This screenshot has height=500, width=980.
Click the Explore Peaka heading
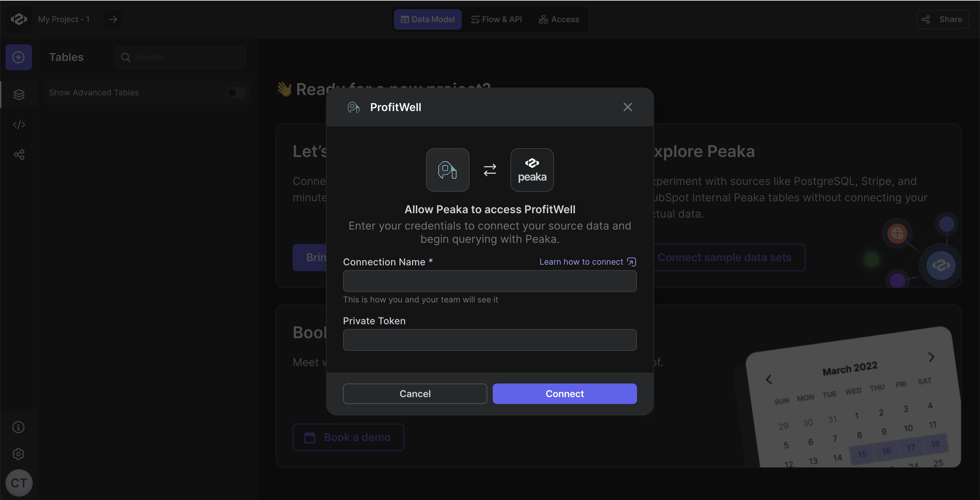click(x=704, y=151)
